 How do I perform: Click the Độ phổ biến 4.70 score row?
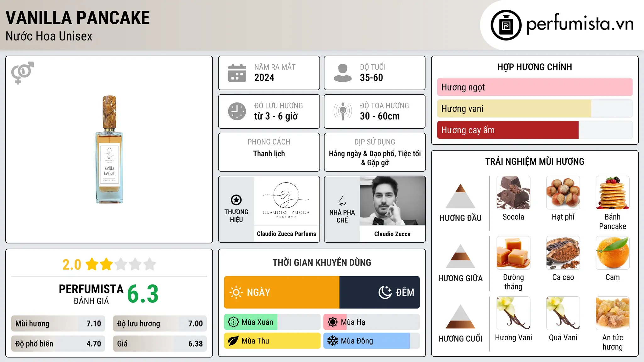point(58,344)
